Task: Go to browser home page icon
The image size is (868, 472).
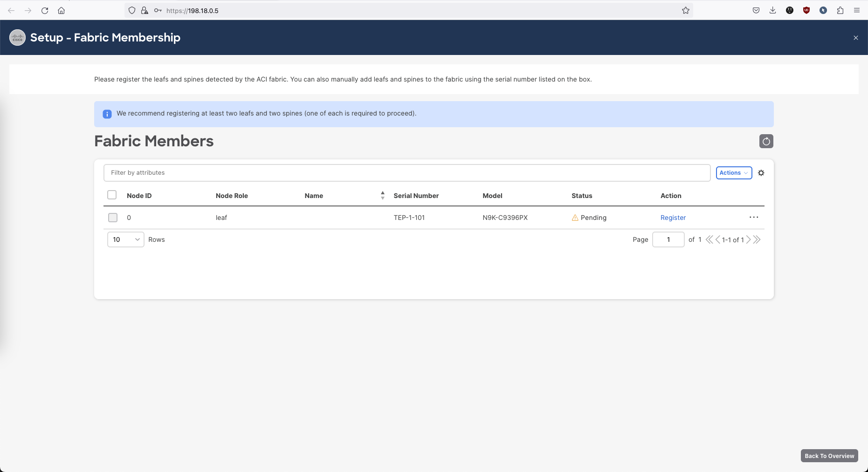Action: [x=61, y=10]
